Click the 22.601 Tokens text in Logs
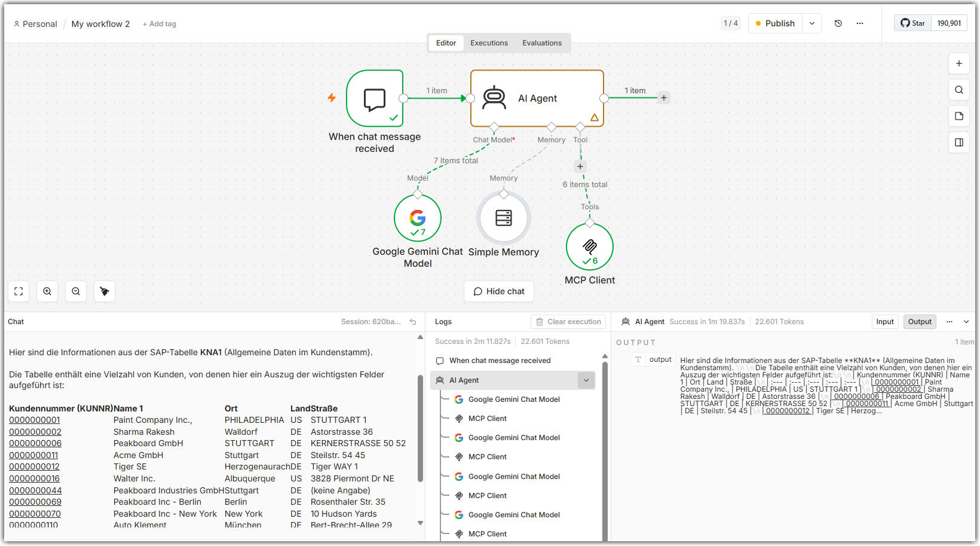This screenshot has height=546, width=980. [x=545, y=341]
